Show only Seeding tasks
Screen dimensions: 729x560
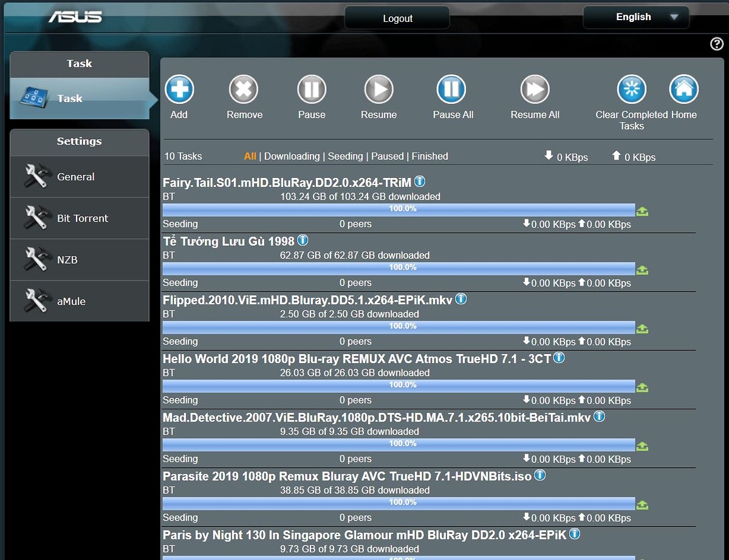coord(345,156)
